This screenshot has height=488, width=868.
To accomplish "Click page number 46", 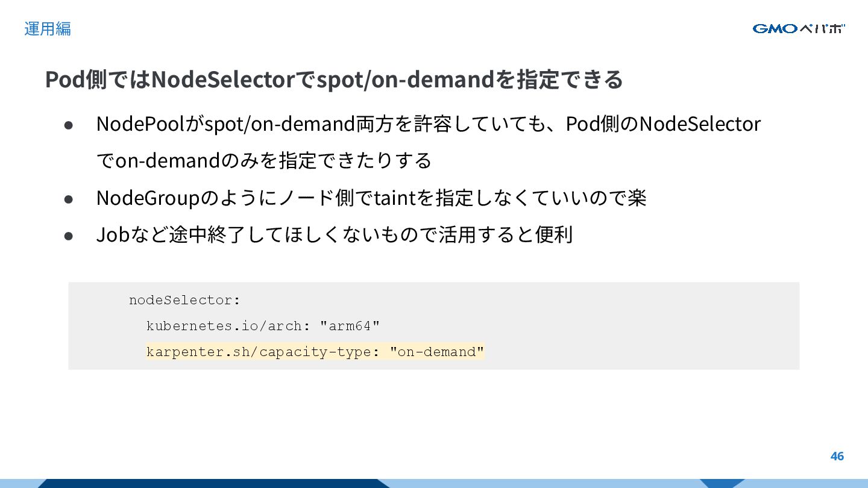I will tap(837, 456).
